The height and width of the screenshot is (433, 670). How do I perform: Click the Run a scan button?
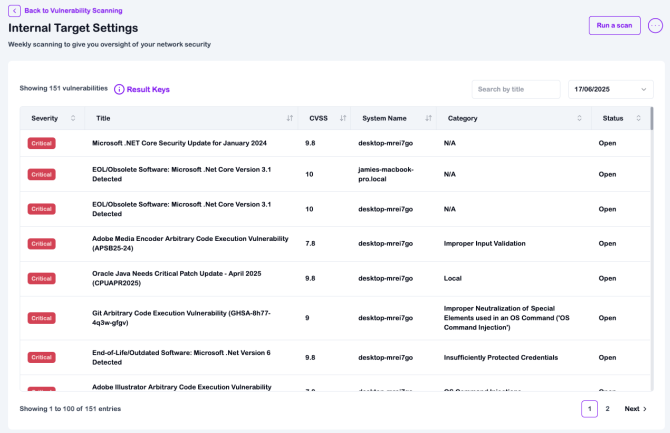coord(614,25)
